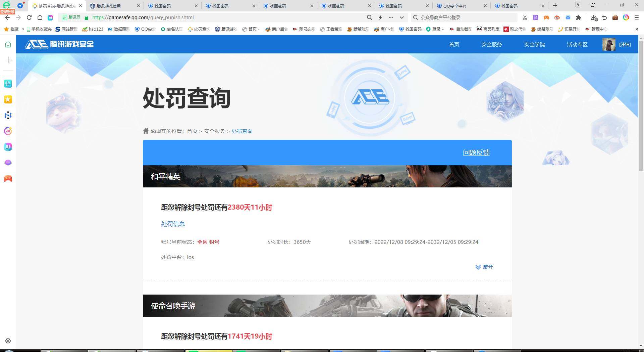Open a new browser tab
This screenshot has height=352, width=644.
(555, 5)
